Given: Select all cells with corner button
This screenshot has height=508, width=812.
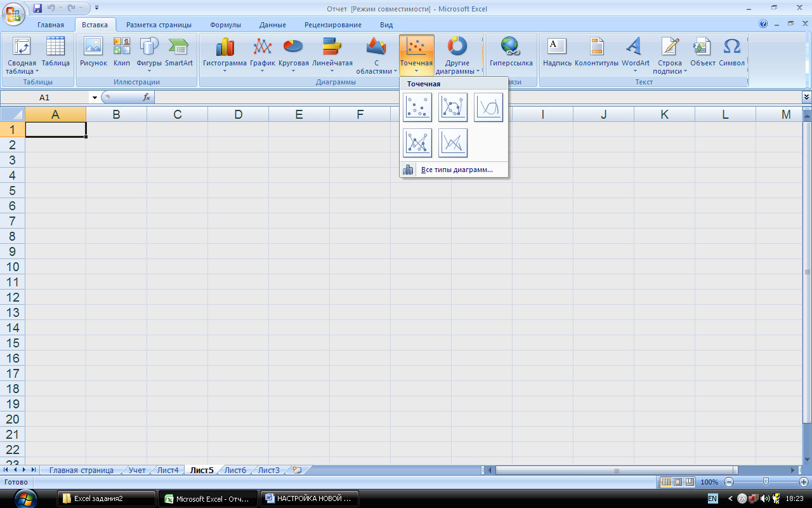Looking at the screenshot, I should [x=12, y=114].
